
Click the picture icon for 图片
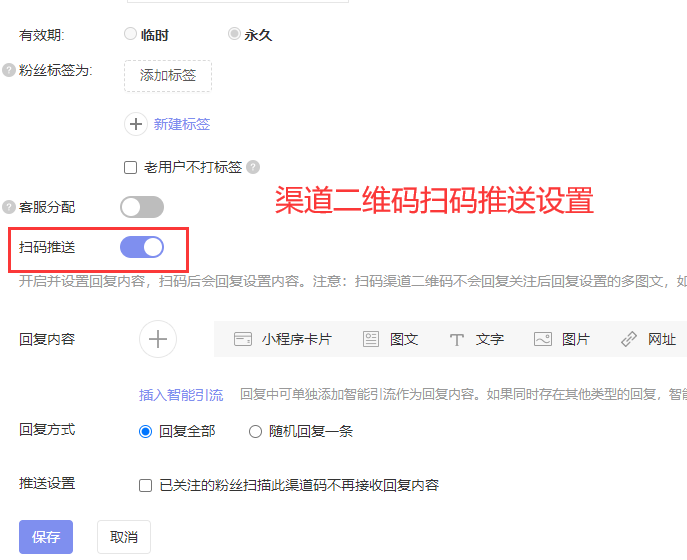(x=543, y=339)
